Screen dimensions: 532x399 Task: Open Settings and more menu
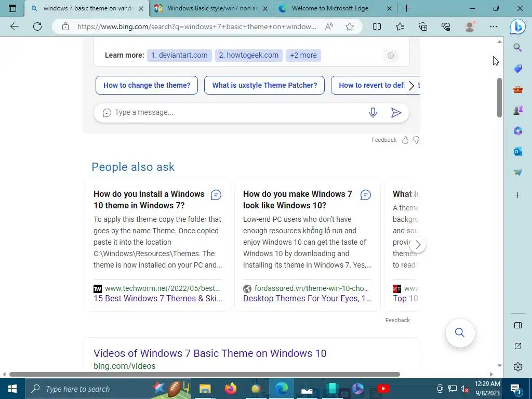pyautogui.click(x=494, y=26)
